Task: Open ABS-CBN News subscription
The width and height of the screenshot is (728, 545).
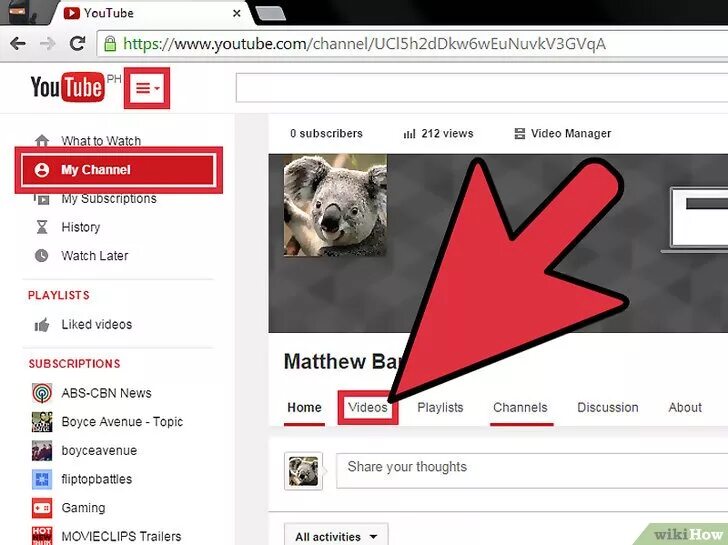Action: click(x=106, y=393)
